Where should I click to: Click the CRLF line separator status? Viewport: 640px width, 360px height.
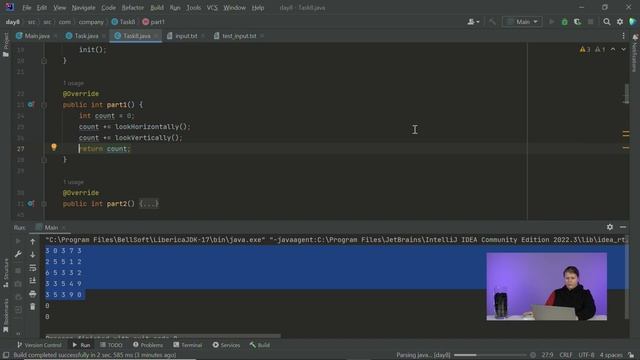pos(566,355)
